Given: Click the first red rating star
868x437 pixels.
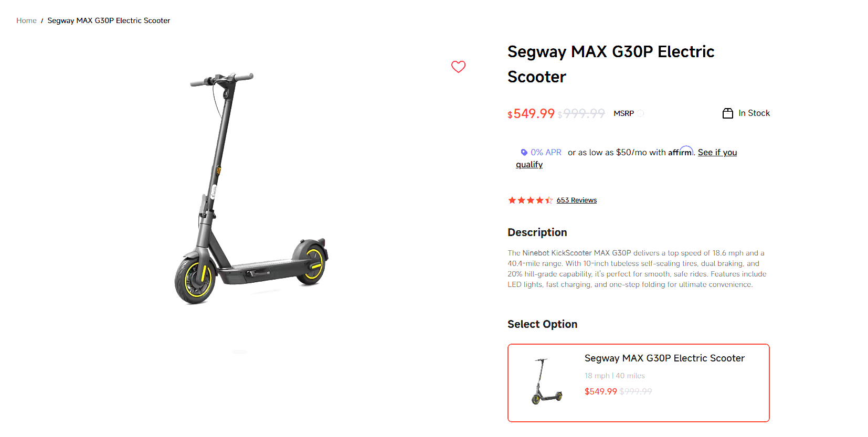Looking at the screenshot, I should [512, 200].
